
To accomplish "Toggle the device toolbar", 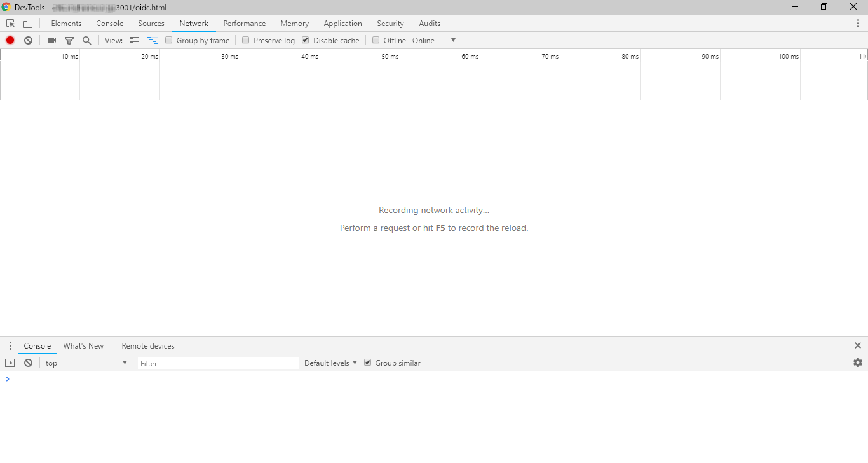I will [x=27, y=23].
